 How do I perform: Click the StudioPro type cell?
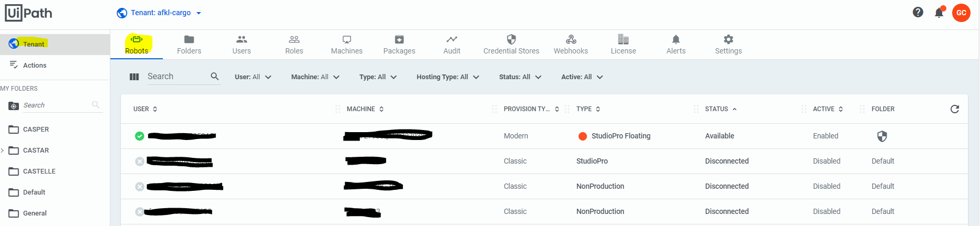click(x=592, y=161)
